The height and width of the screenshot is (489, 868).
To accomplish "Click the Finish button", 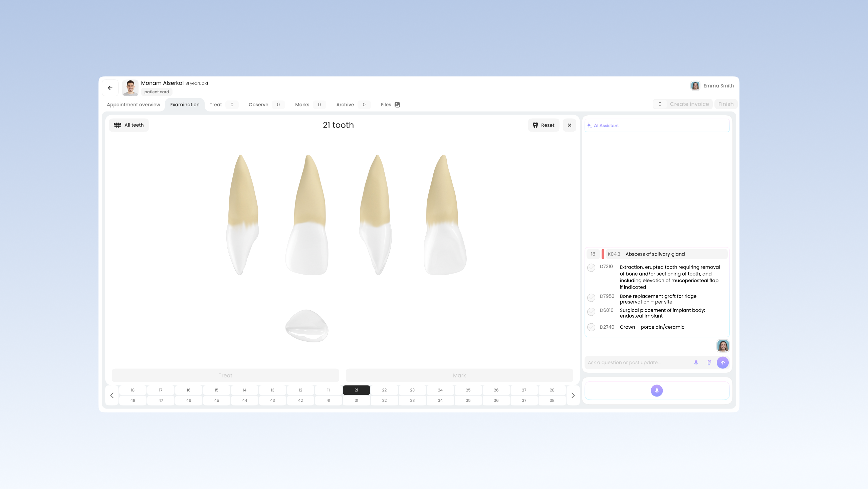I will [726, 104].
